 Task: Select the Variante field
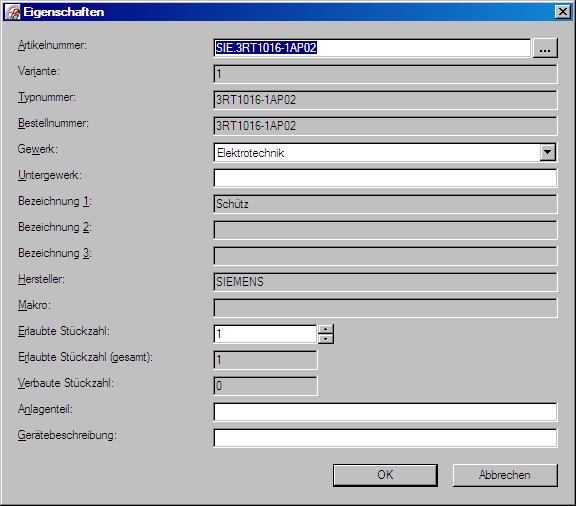pyautogui.click(x=385, y=74)
